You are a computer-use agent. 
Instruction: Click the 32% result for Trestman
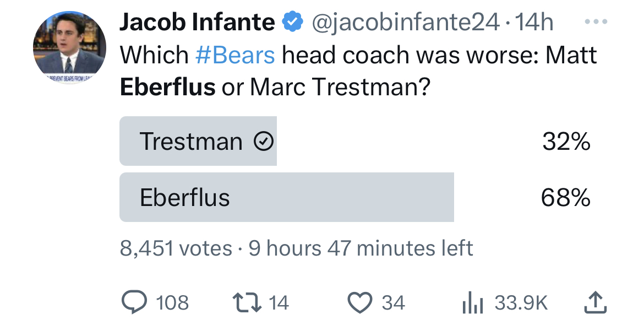[566, 142]
